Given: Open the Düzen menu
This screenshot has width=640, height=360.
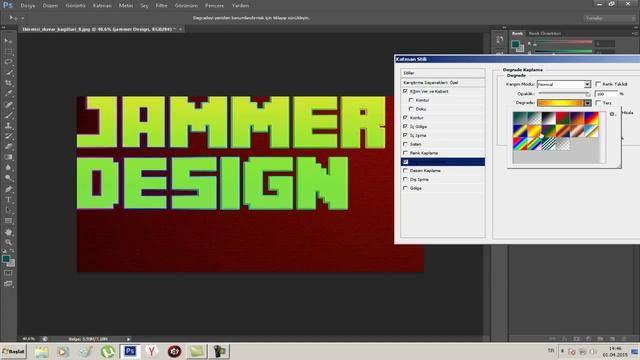Looking at the screenshot, I should [x=51, y=6].
